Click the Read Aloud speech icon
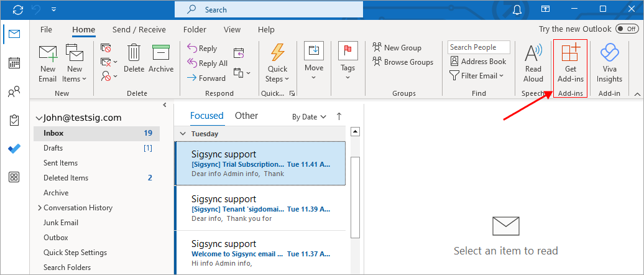Viewport: 644px width, 275px height. point(533,62)
